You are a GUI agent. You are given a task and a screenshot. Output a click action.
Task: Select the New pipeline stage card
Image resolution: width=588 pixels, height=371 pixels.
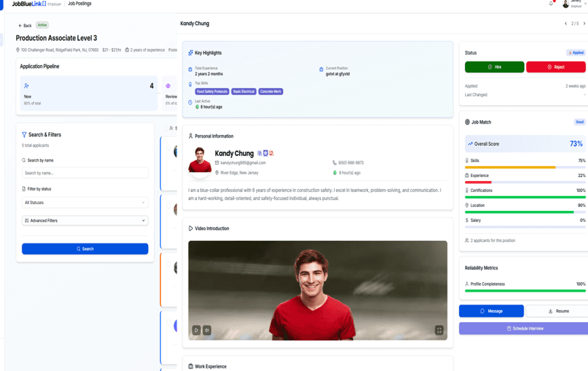89,94
